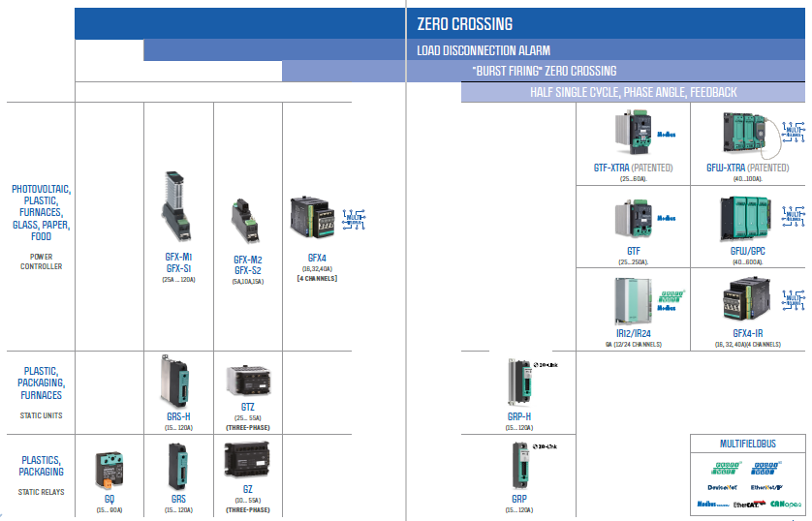This screenshot has height=521, width=812.
Task: Click the Multi fieldbus icon beside GFW-XTRA
Action: coord(794,133)
